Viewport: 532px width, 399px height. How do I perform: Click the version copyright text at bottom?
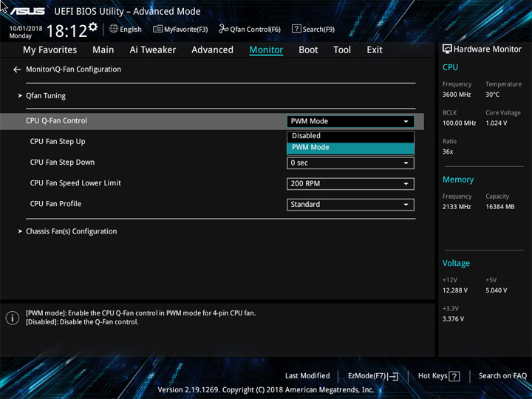click(x=266, y=390)
